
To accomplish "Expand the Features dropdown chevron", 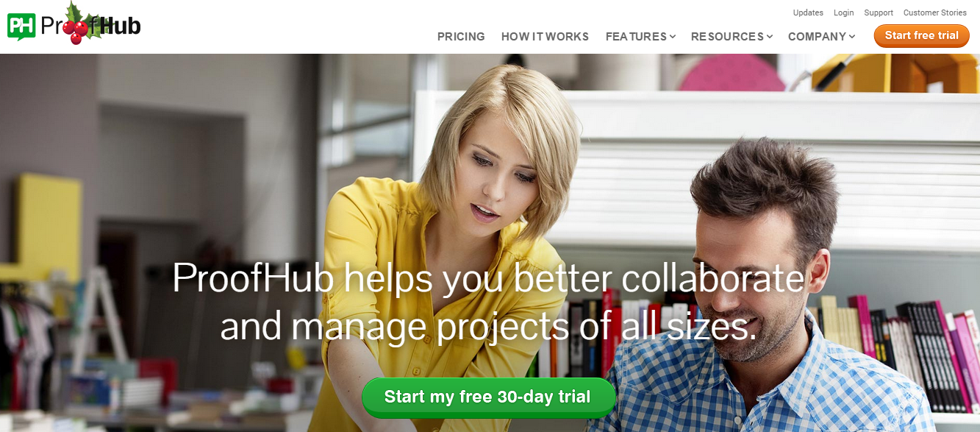I will click(673, 37).
